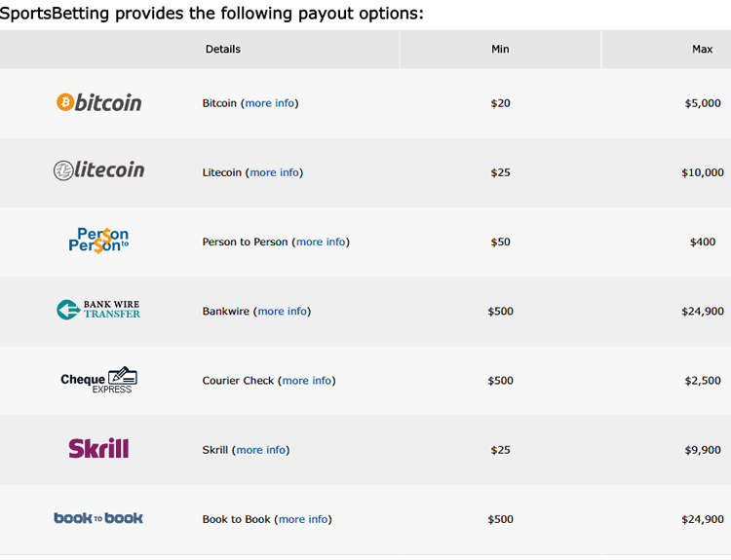Open Skrill more info link
Image resolution: width=731 pixels, height=560 pixels.
pos(260,450)
